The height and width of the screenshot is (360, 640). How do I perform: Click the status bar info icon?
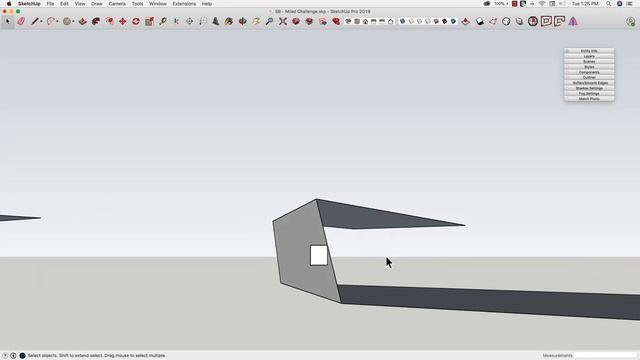click(13, 356)
